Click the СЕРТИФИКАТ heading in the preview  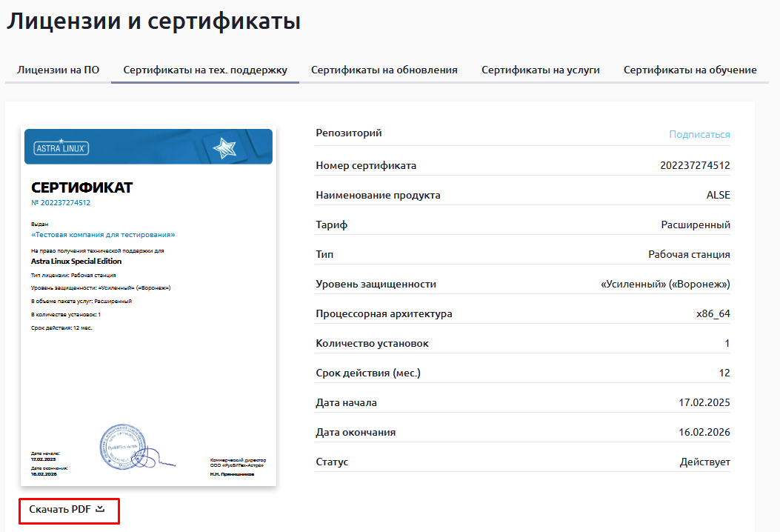coord(81,187)
